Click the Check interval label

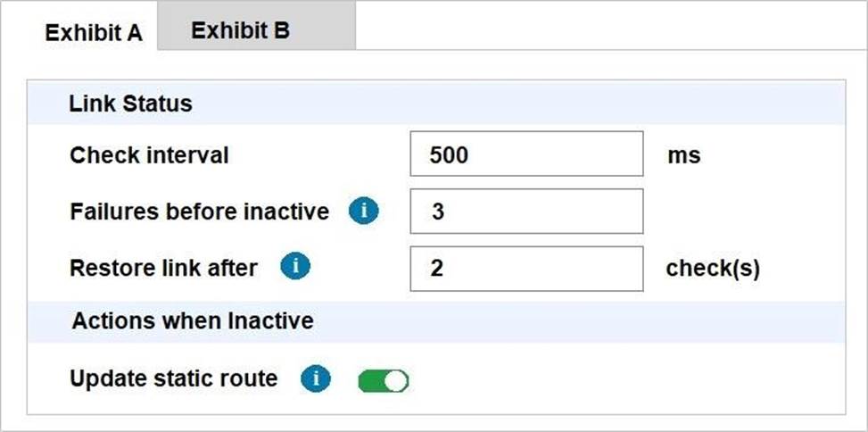[x=149, y=155]
